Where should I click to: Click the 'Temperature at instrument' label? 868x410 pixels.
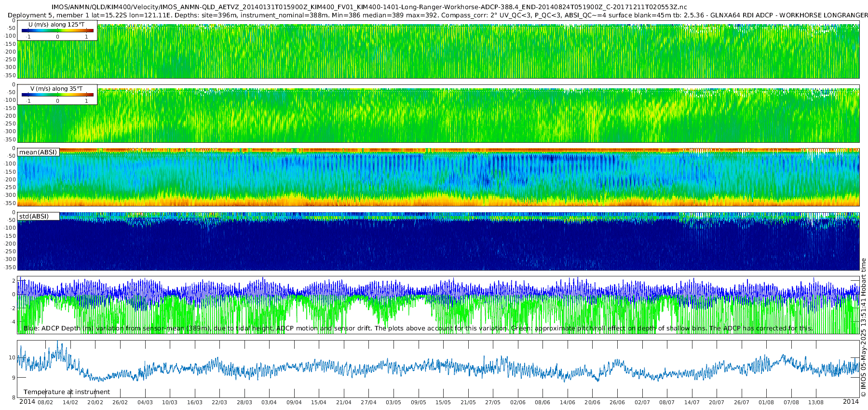67,392
